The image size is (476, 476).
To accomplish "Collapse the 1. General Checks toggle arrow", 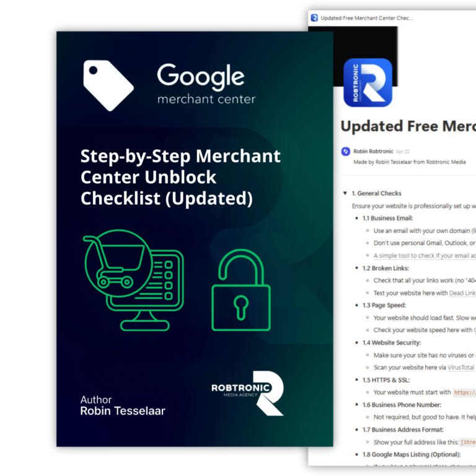I will click(x=345, y=193).
